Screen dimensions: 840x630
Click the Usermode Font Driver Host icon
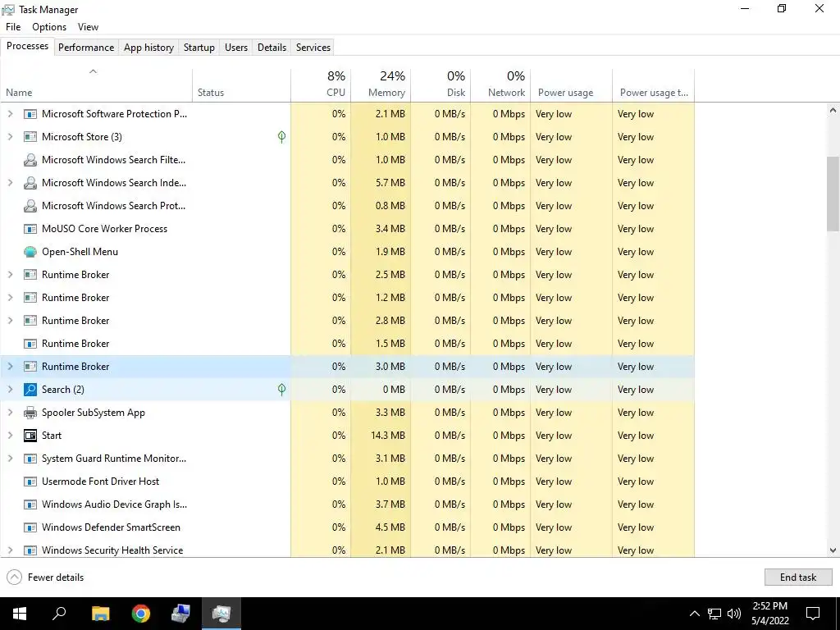(30, 482)
